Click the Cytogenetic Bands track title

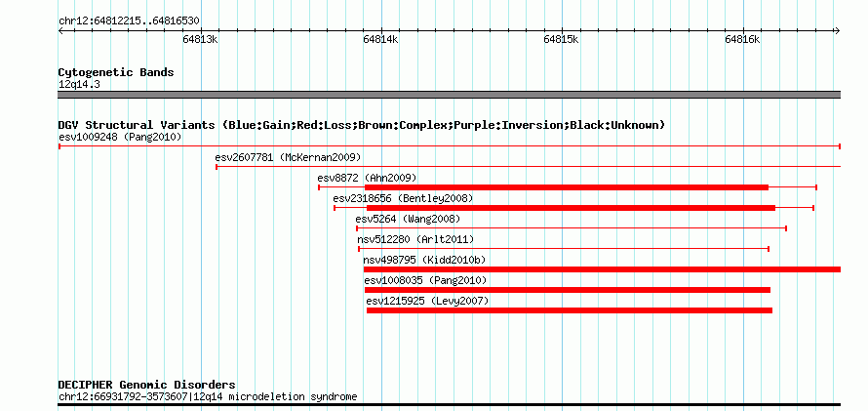(x=116, y=72)
